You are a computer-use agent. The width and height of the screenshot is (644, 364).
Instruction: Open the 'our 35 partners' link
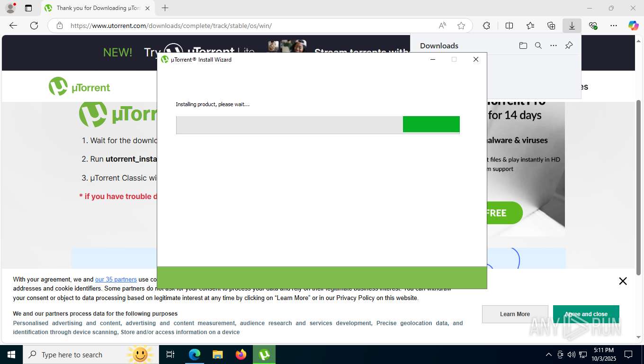(116, 279)
